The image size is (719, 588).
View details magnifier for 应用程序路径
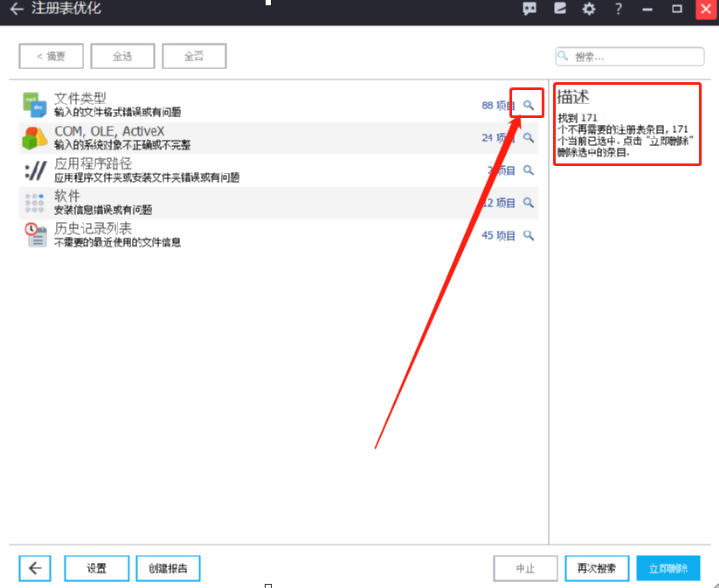tap(529, 170)
